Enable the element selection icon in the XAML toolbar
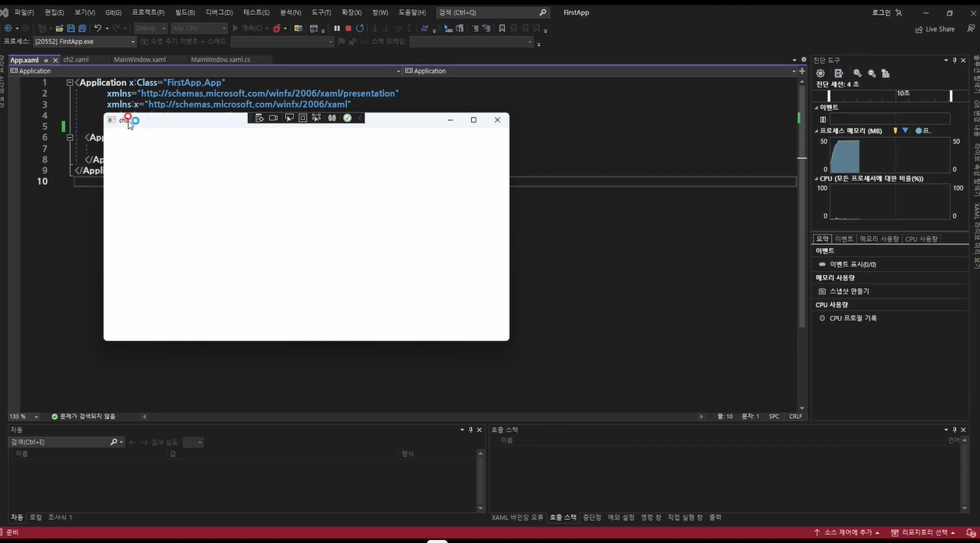Image resolution: width=980 pixels, height=543 pixels. (288, 118)
